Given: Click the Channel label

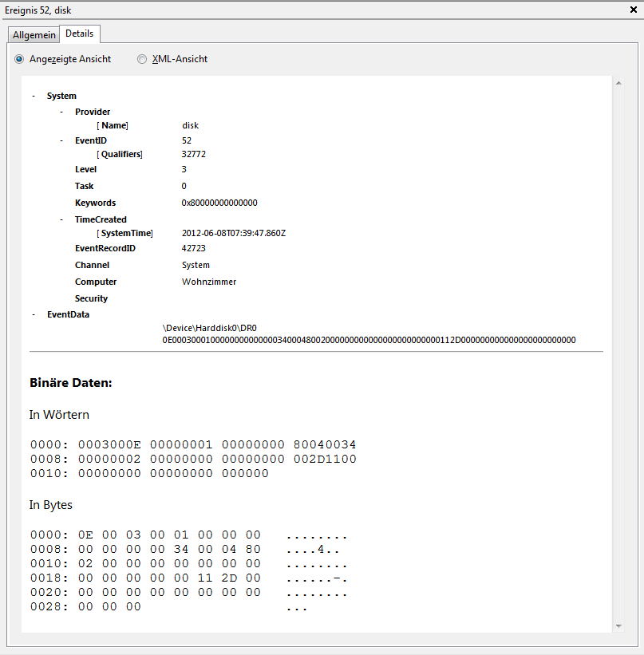Looking at the screenshot, I should point(92,265).
